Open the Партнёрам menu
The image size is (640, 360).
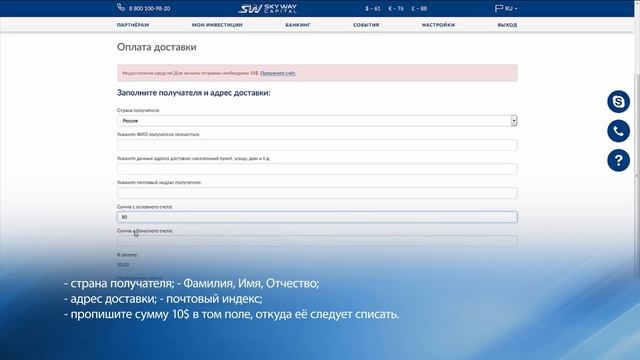click(x=133, y=25)
